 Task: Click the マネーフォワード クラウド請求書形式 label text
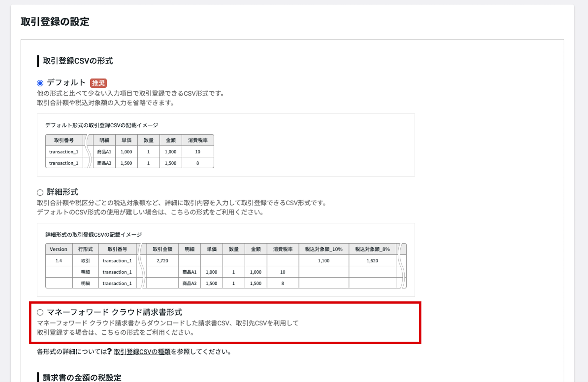coord(114,312)
